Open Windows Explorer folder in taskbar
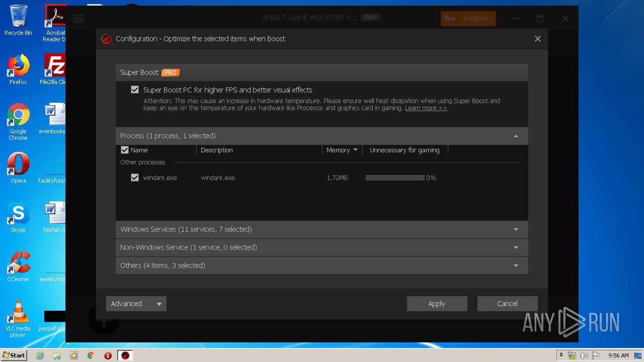The width and height of the screenshot is (644, 362). (x=57, y=355)
